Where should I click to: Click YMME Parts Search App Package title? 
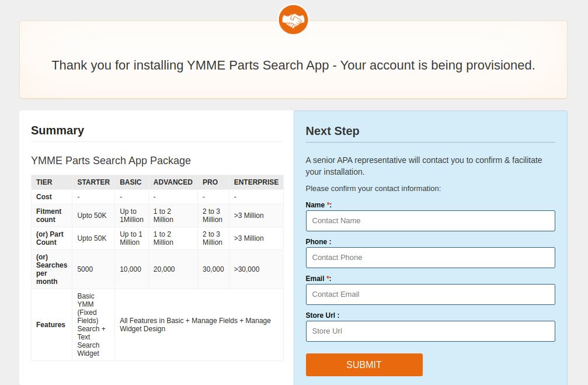pyautogui.click(x=110, y=161)
